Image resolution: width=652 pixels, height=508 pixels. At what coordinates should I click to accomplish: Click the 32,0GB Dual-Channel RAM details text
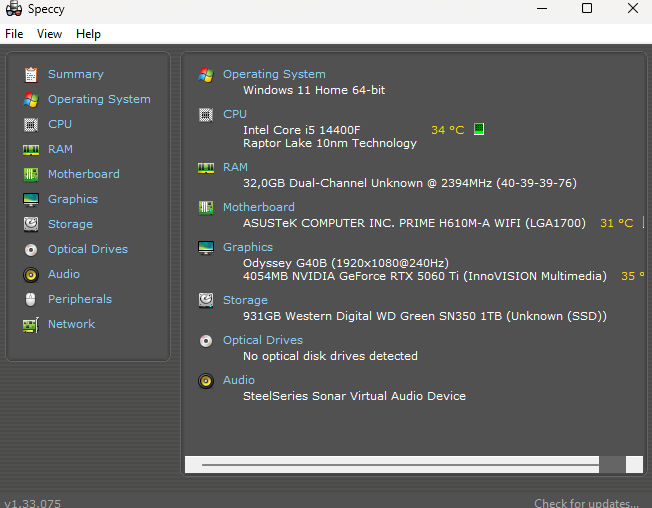(410, 183)
